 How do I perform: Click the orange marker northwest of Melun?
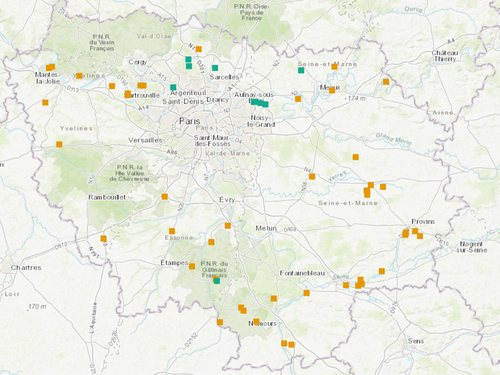coord(228,226)
